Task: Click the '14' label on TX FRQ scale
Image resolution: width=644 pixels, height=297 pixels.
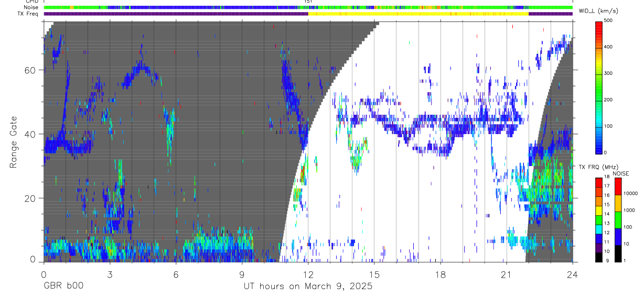Action: coord(607,214)
